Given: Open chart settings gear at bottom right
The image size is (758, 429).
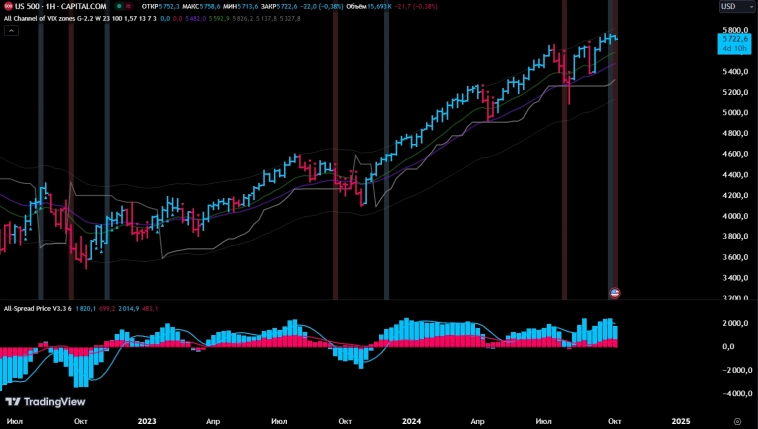Looking at the screenshot, I should tap(737, 422).
